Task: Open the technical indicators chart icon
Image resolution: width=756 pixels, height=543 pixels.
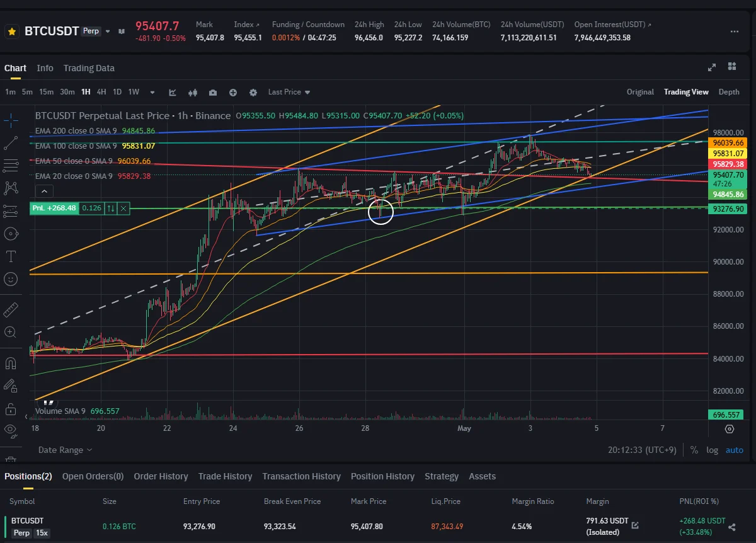Action: [173, 92]
